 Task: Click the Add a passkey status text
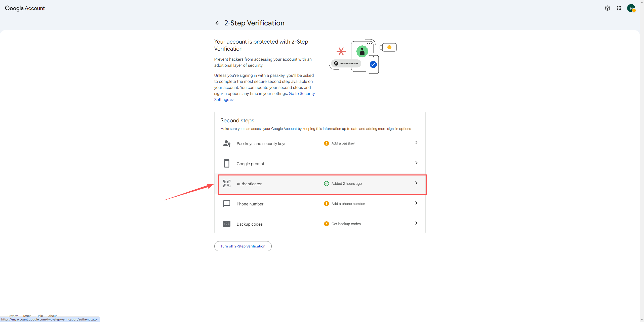[343, 143]
